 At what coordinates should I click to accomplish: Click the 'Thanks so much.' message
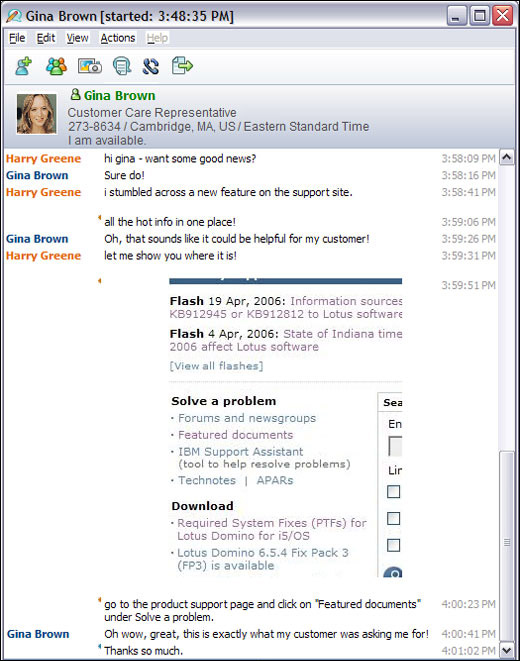tap(143, 650)
